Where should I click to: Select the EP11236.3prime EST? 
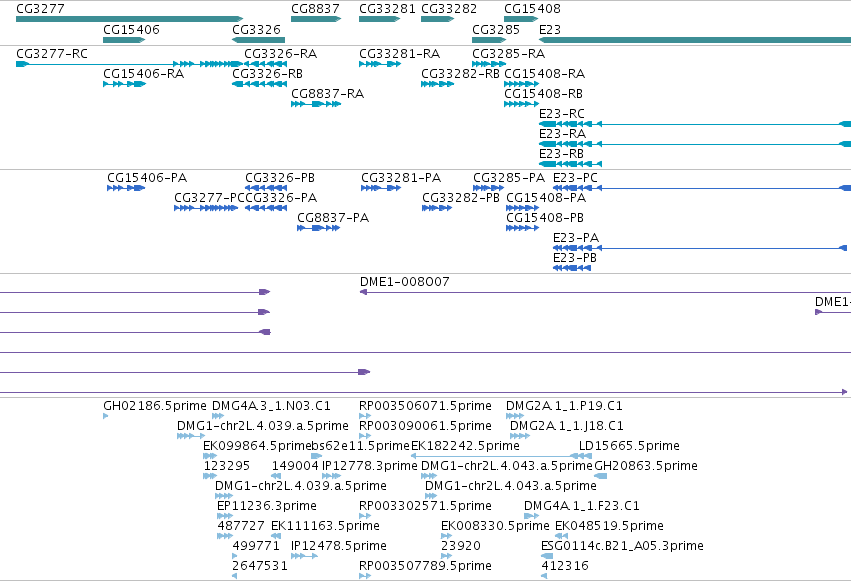pyautogui.click(x=225, y=516)
